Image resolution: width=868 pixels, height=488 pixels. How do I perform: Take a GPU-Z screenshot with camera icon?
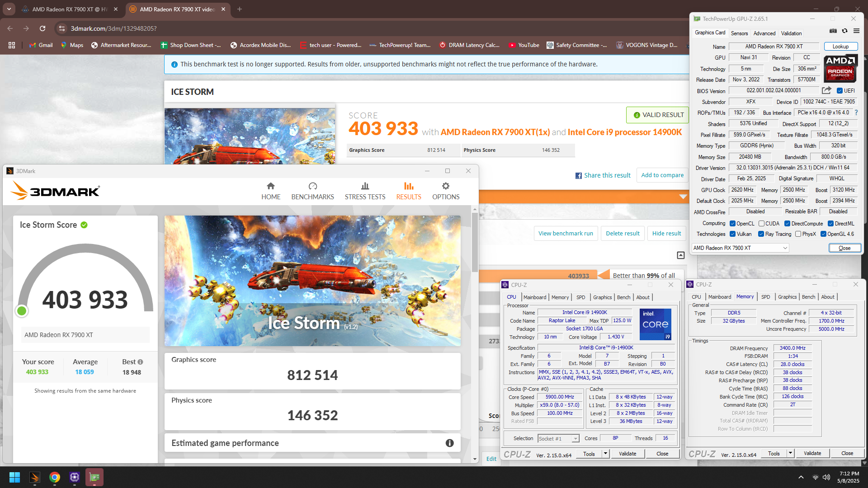point(833,31)
